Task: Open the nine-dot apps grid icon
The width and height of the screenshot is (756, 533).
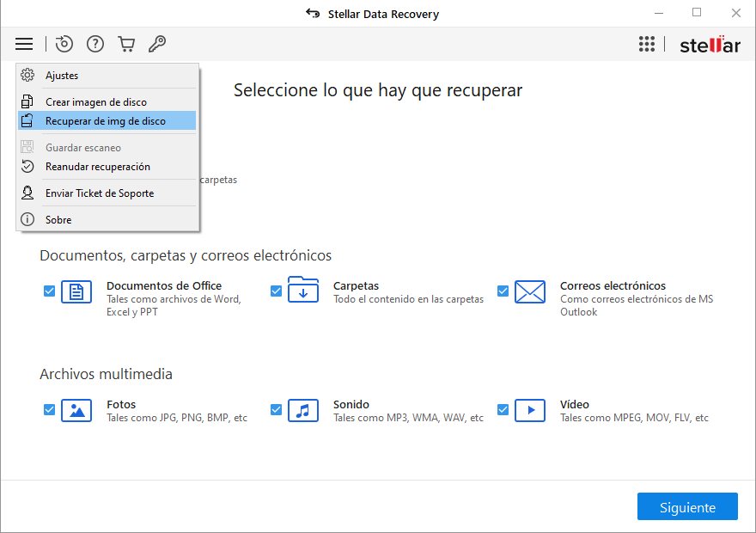Action: pyautogui.click(x=647, y=45)
